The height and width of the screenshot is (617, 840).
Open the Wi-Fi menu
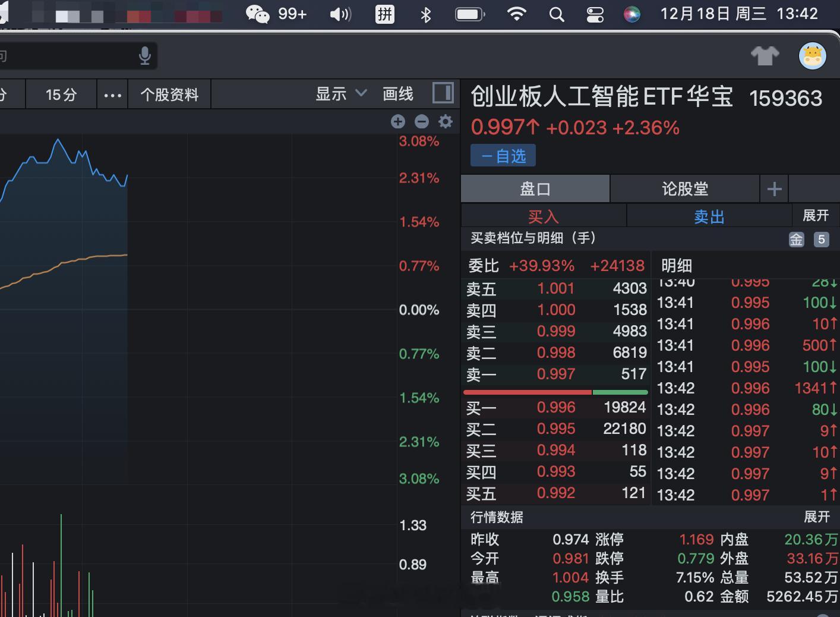click(x=517, y=14)
